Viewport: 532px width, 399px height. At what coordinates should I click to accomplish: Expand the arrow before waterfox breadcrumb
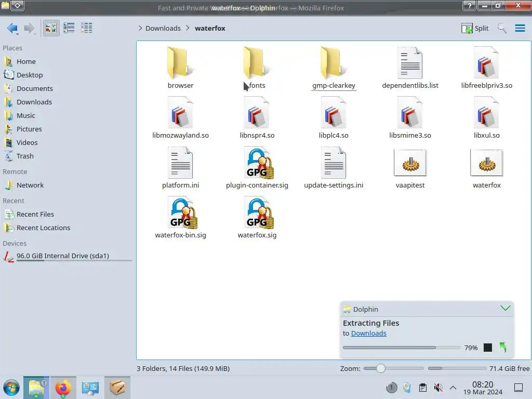click(x=188, y=28)
